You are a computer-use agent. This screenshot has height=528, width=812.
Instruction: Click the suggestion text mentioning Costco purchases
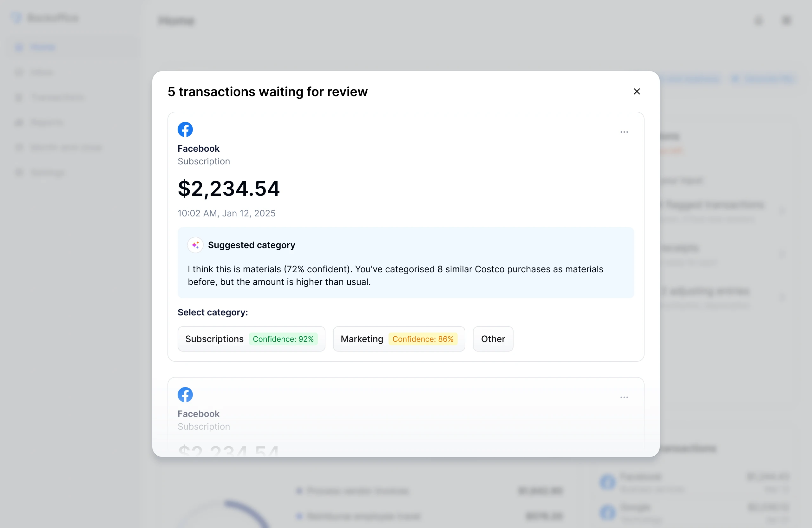[396, 275]
